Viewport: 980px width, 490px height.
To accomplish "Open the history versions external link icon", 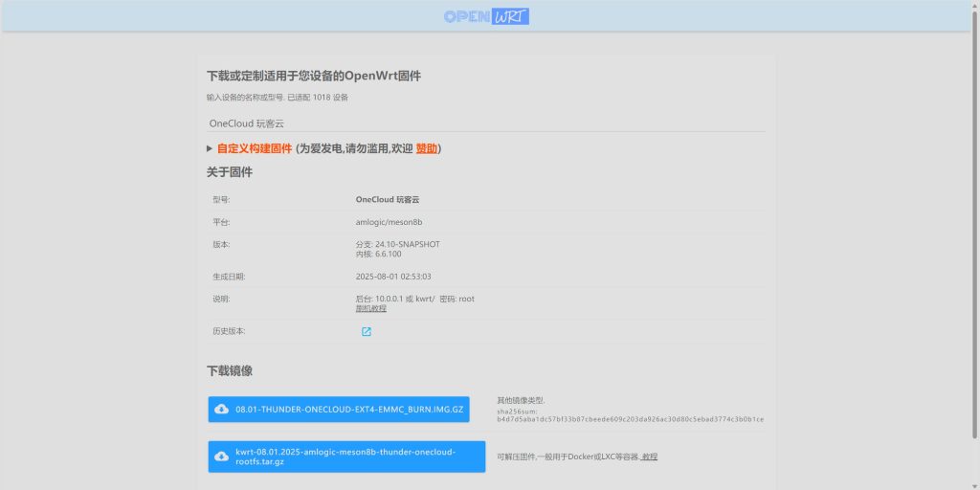I will tap(367, 332).
